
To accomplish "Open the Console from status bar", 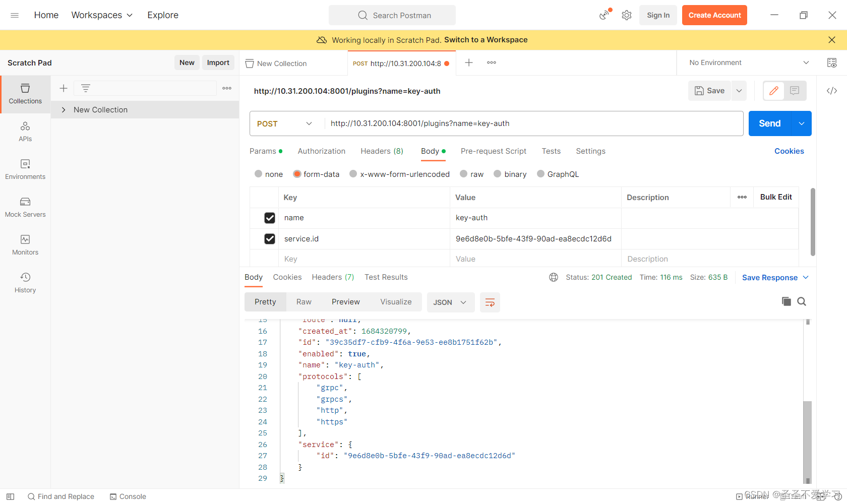I will click(x=128, y=496).
